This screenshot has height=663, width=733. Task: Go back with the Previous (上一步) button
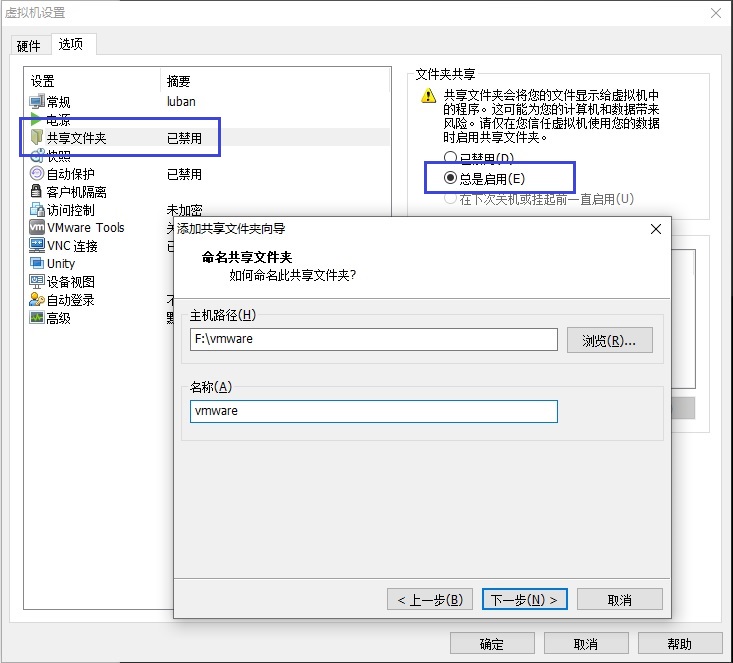428,599
